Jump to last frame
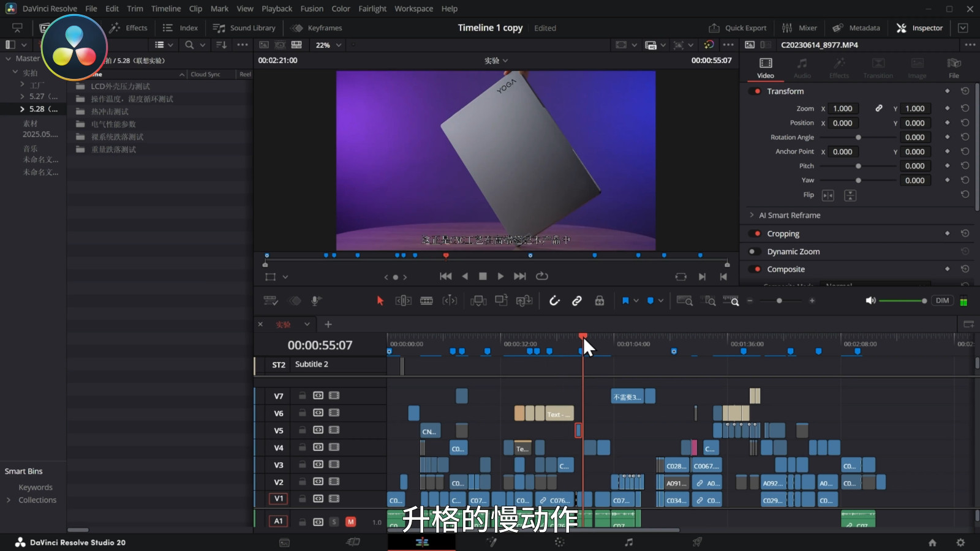Viewport: 980px width, 551px height. 520,277
